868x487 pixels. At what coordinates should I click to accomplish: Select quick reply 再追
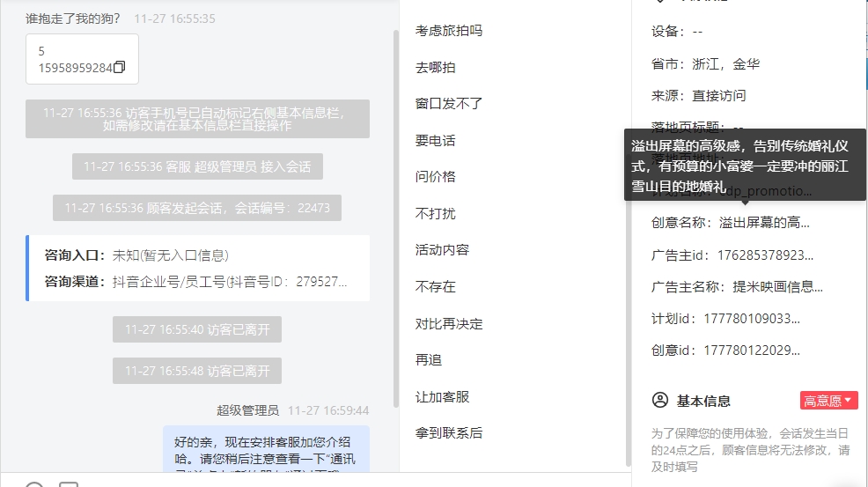point(429,360)
